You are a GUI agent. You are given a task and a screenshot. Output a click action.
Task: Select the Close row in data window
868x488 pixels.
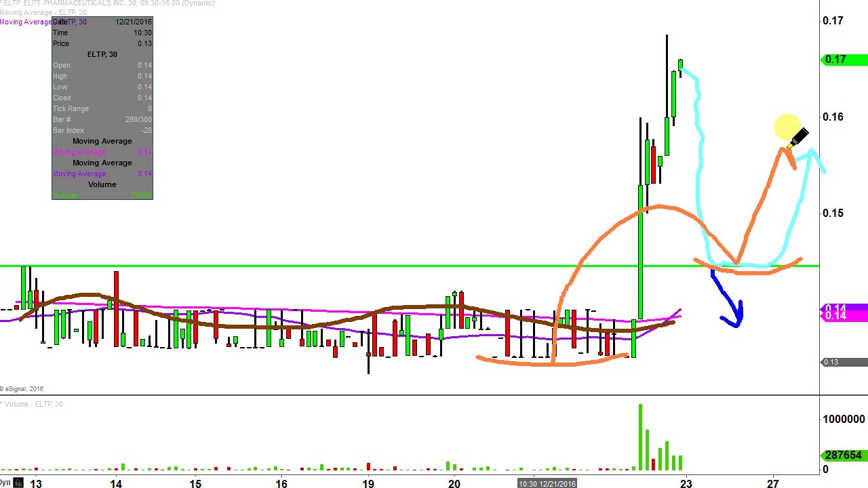[102, 98]
